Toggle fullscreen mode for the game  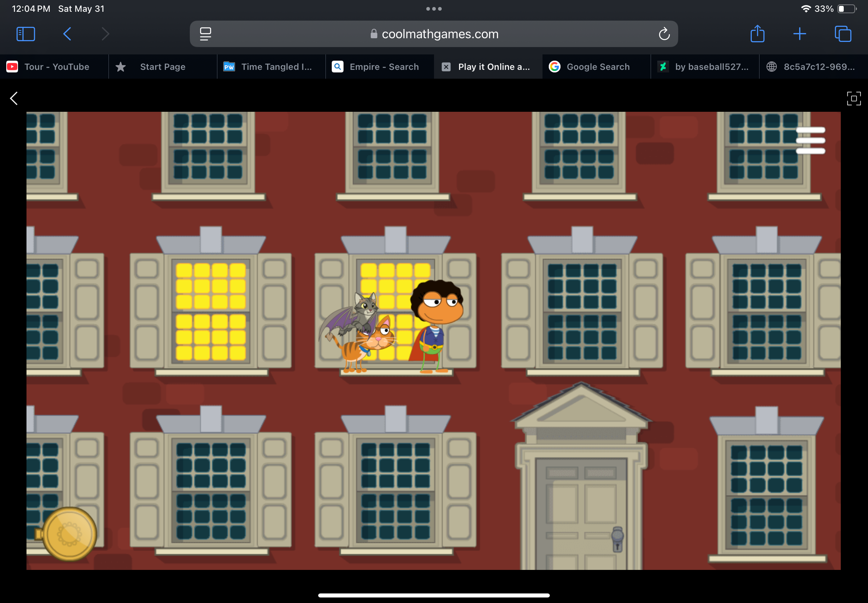tap(854, 98)
